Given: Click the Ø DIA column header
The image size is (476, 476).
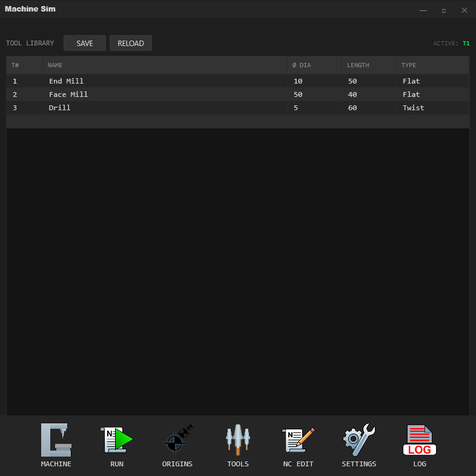Looking at the screenshot, I should tap(314, 65).
